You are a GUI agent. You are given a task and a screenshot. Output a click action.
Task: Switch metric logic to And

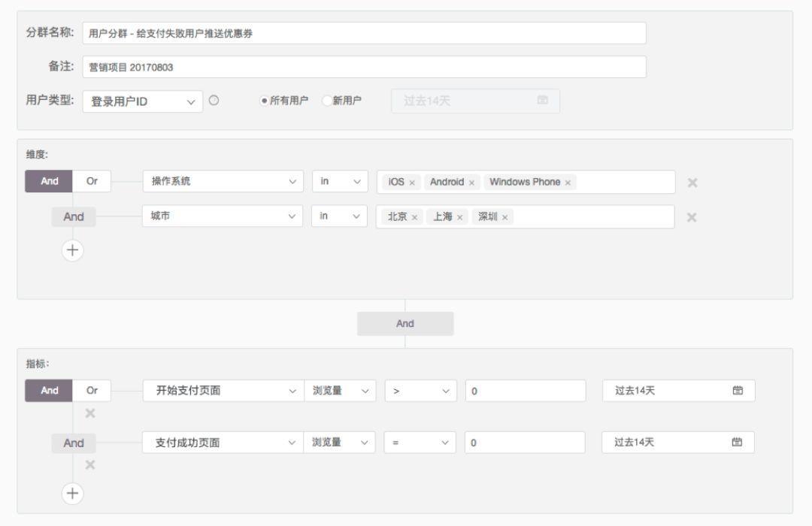click(x=49, y=390)
